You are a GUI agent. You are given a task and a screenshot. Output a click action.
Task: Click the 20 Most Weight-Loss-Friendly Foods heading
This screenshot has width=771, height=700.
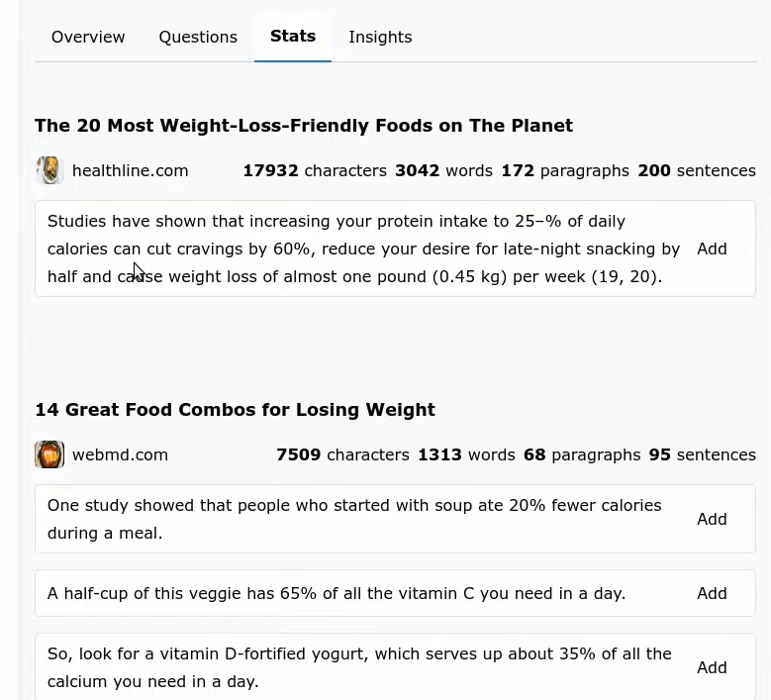pyautogui.click(x=304, y=126)
